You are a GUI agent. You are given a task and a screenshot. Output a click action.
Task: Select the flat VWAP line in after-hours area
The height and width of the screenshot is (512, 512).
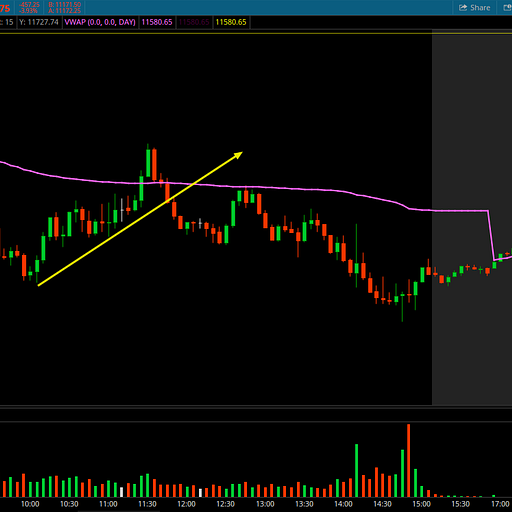(462, 211)
